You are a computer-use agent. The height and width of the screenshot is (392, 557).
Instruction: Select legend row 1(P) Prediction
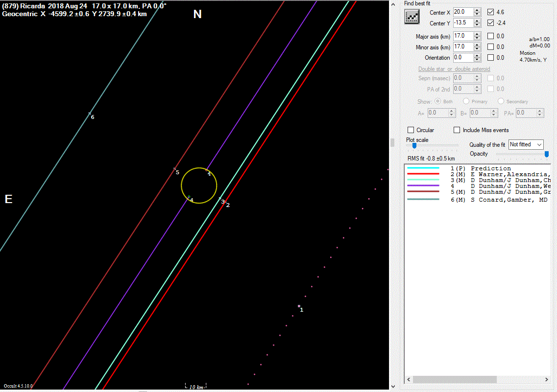point(478,168)
